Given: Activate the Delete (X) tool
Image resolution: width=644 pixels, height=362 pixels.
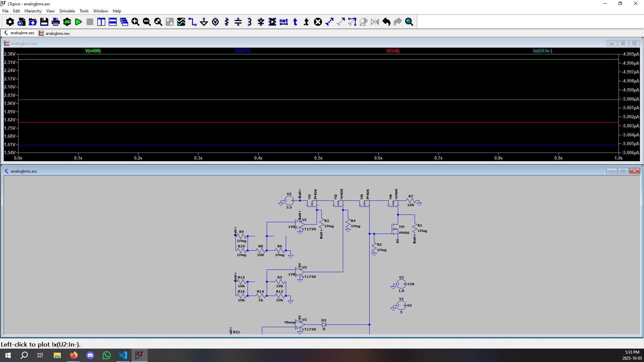Looking at the screenshot, I should tap(318, 22).
